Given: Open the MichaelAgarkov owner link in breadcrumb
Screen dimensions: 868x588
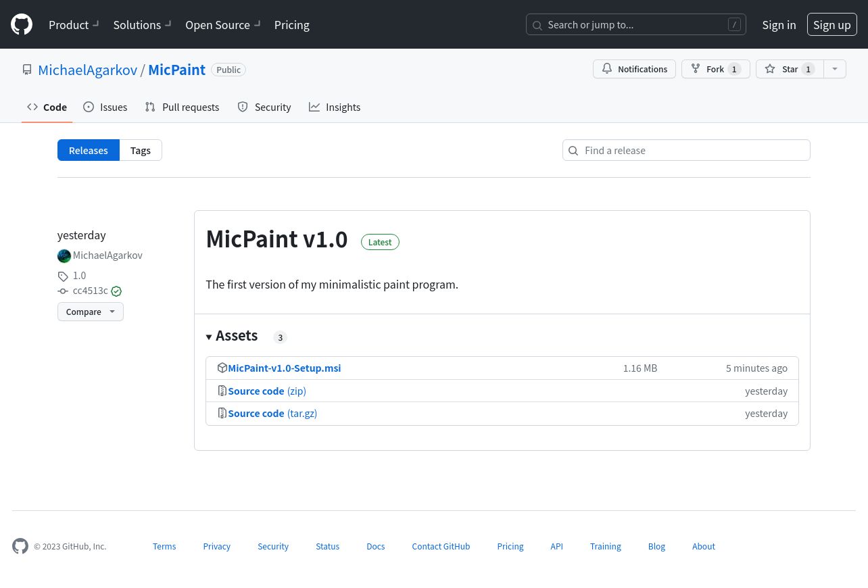Looking at the screenshot, I should pos(88,70).
